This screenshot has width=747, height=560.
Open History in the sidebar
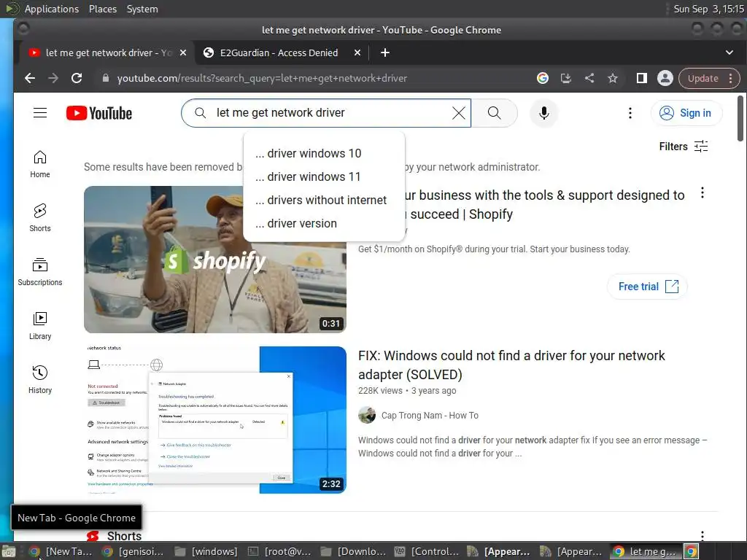coord(40,379)
